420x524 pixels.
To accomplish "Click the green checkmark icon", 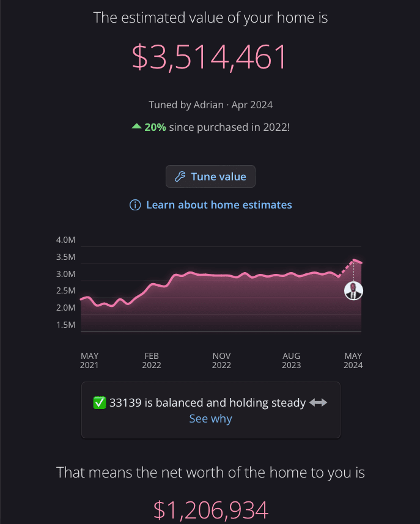I will (x=100, y=403).
